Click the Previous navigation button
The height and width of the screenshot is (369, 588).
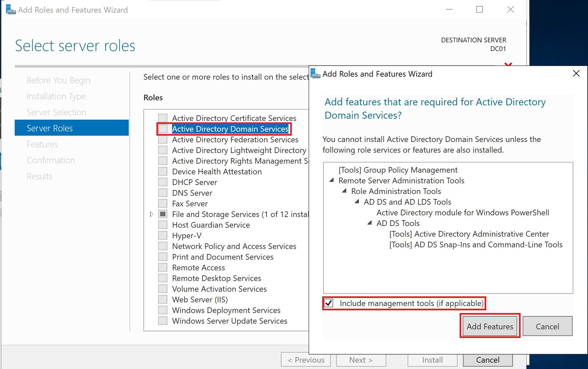coord(306,360)
